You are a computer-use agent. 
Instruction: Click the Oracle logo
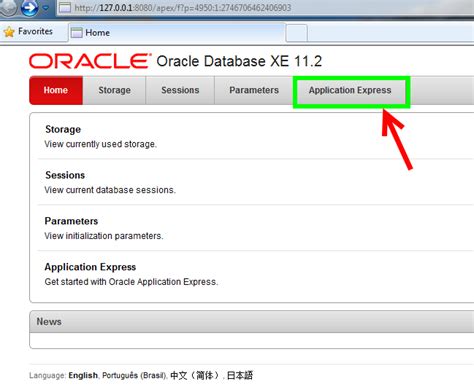(90, 61)
